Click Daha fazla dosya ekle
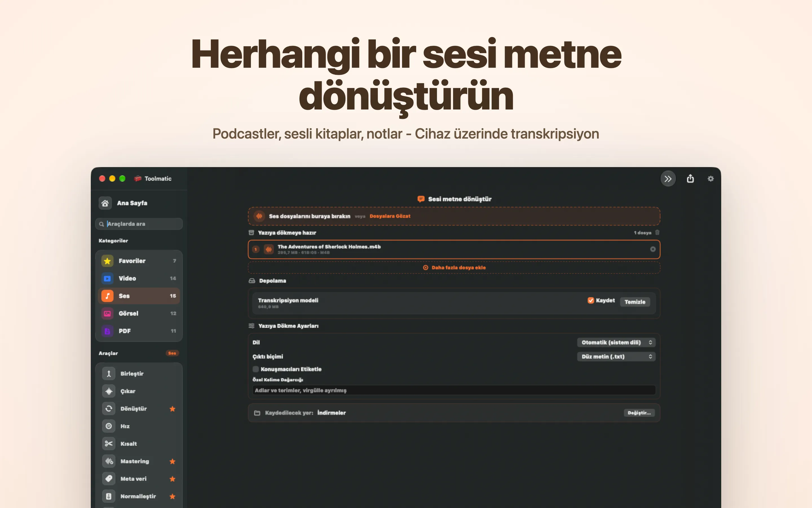The height and width of the screenshot is (508, 812). (454, 268)
